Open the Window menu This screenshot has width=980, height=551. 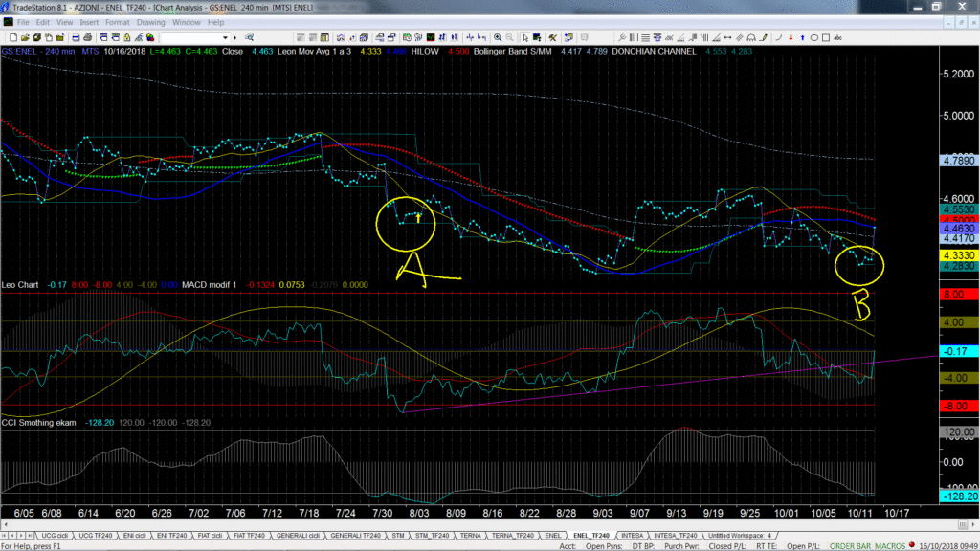tap(187, 23)
